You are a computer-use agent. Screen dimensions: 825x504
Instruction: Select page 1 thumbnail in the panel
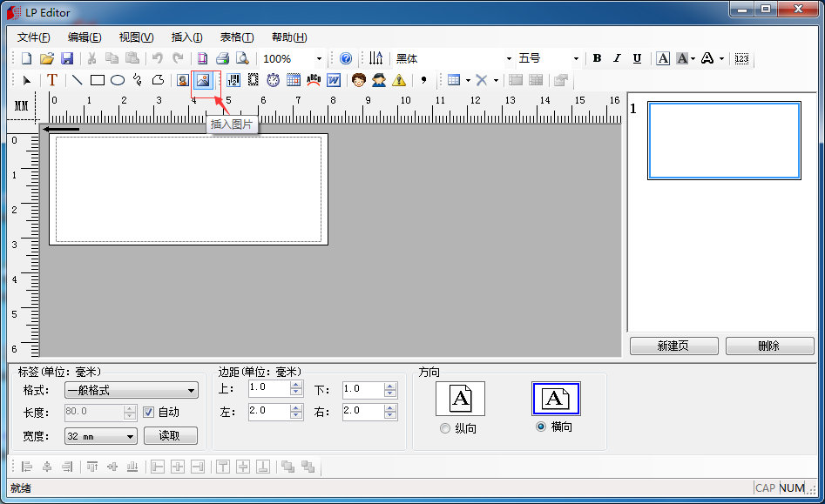[x=723, y=141]
